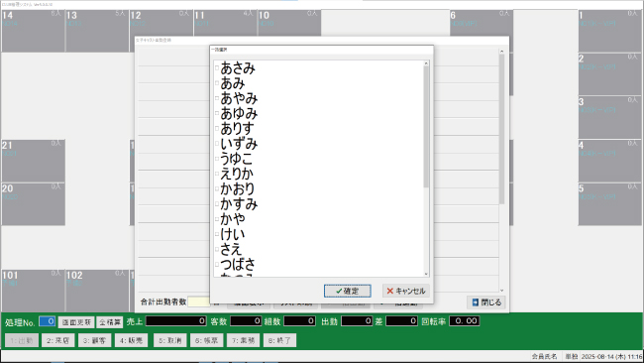Image resolution: width=644 pixels, height=363 pixels.
Task: Select the かすみ checkbox
Action: [x=216, y=204]
